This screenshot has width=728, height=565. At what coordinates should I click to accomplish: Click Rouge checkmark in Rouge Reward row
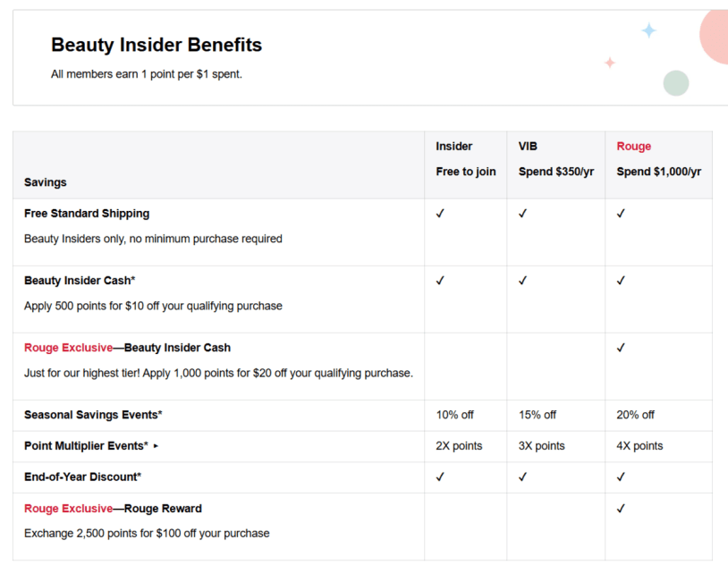pos(621,509)
